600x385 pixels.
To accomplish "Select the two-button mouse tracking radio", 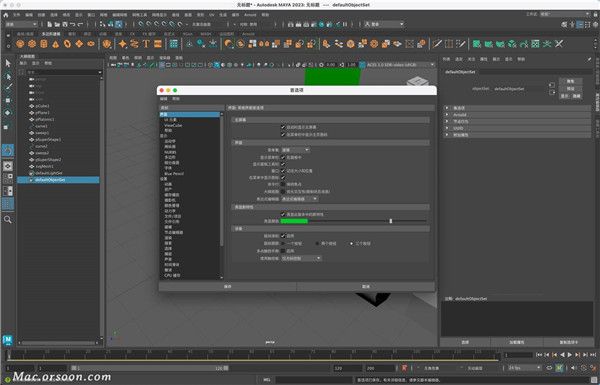I will (x=317, y=243).
